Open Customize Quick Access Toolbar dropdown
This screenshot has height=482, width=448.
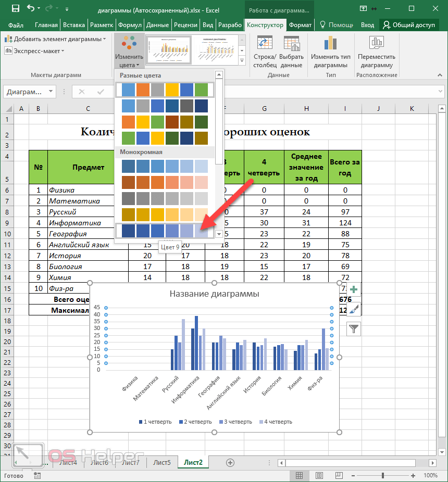click(x=67, y=9)
